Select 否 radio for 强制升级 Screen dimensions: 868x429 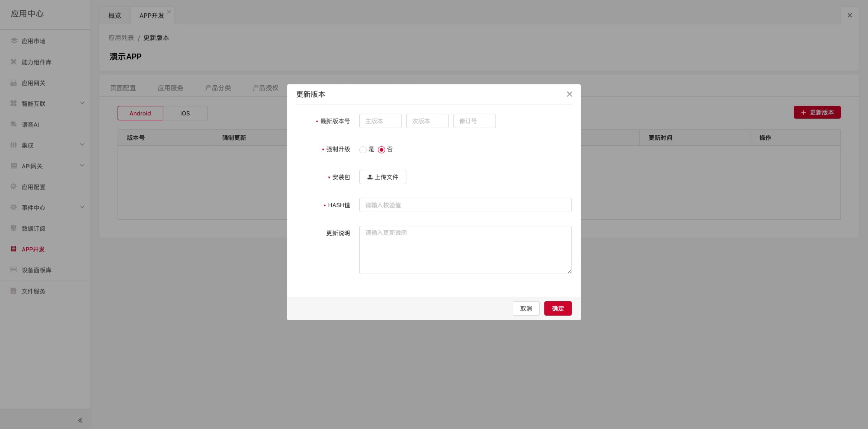(x=381, y=150)
